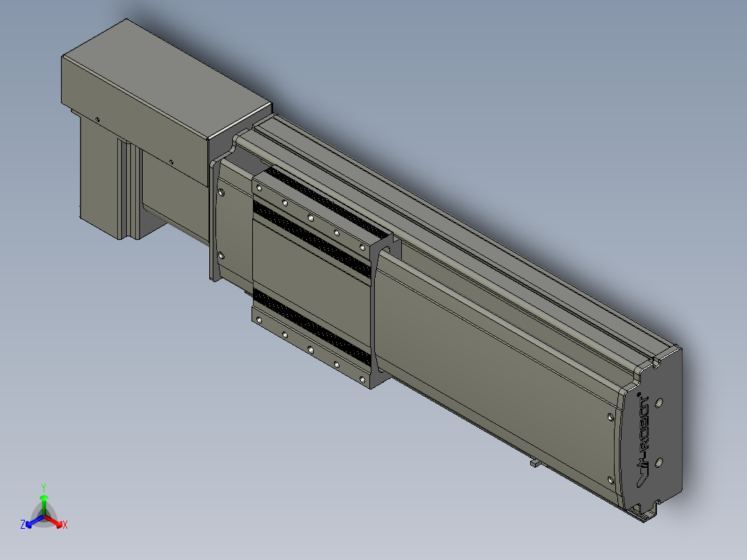Pick the lower mounting hole on the logo end cap
The height and width of the screenshot is (560, 747).
[x=659, y=462]
